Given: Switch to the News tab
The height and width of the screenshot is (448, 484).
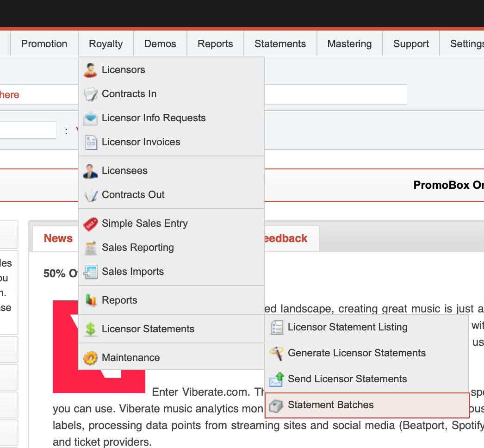Looking at the screenshot, I should (58, 238).
